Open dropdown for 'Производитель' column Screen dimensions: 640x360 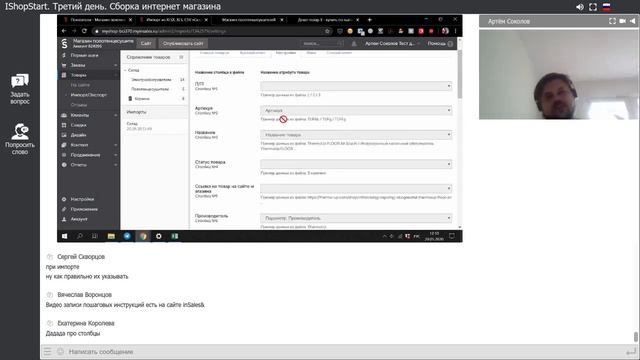coord(356,218)
